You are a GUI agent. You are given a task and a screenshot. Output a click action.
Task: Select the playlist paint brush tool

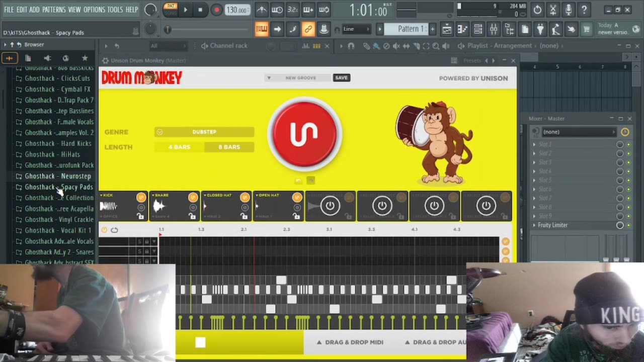pos(376,46)
